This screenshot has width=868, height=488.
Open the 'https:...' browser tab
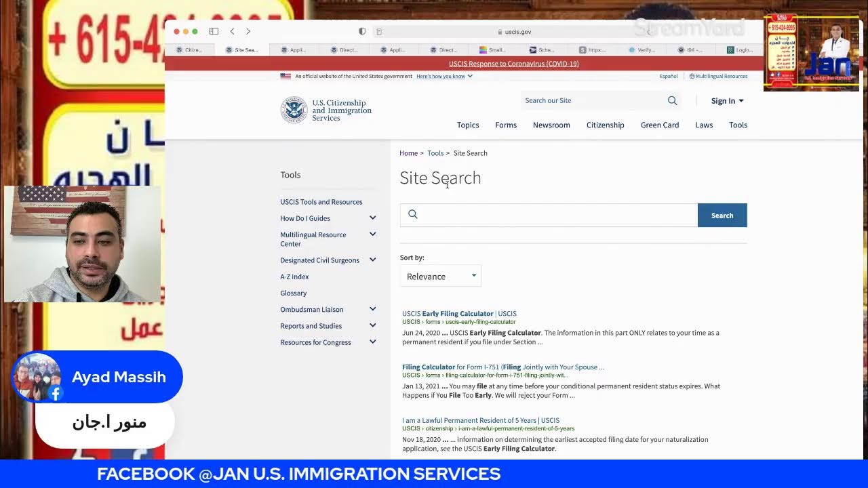(x=593, y=49)
